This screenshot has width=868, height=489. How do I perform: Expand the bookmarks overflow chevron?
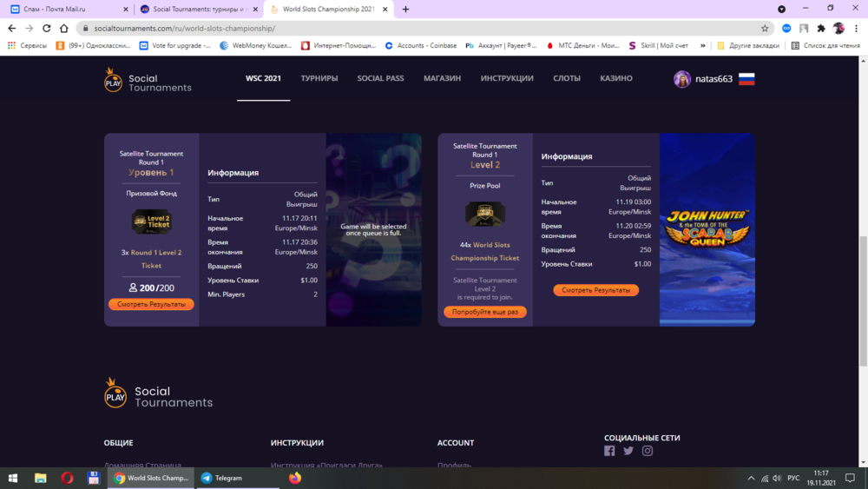point(702,45)
